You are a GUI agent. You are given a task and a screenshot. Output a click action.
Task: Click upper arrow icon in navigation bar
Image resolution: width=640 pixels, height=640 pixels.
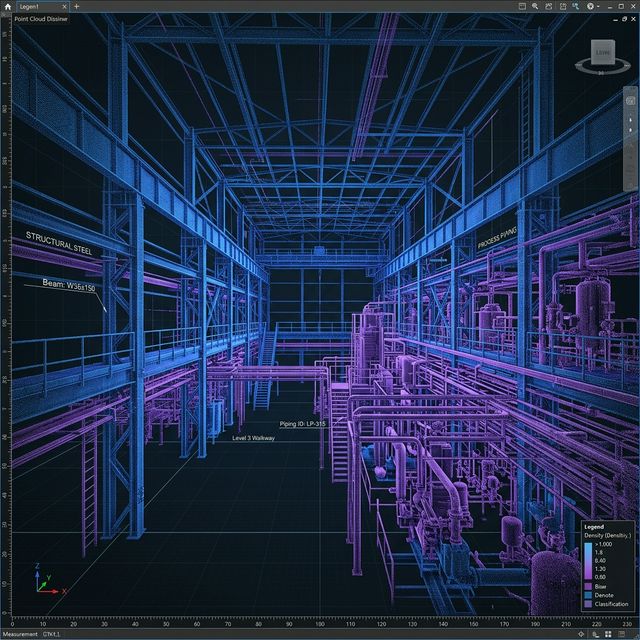[x=630, y=120]
